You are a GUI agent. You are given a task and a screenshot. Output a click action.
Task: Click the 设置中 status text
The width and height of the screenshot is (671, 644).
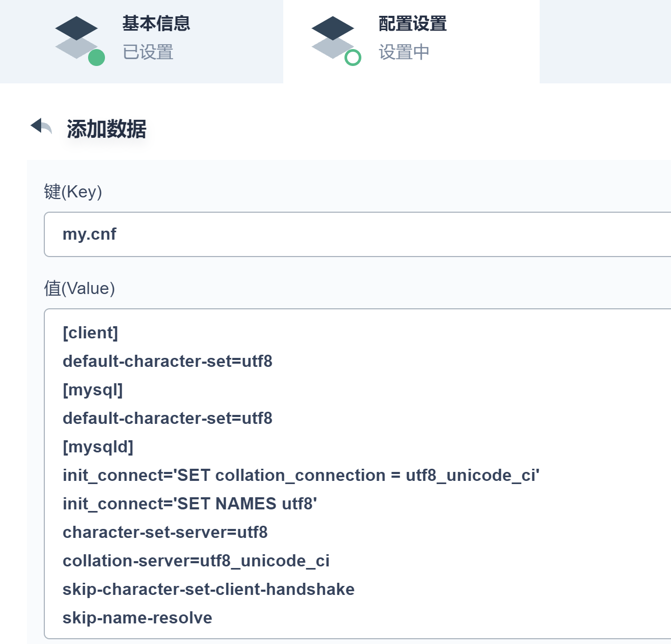coord(404,52)
